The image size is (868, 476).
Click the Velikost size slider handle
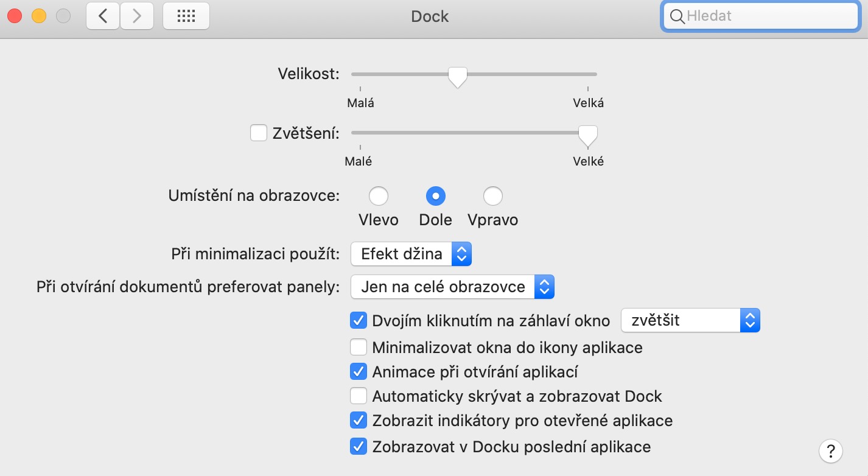[457, 76]
